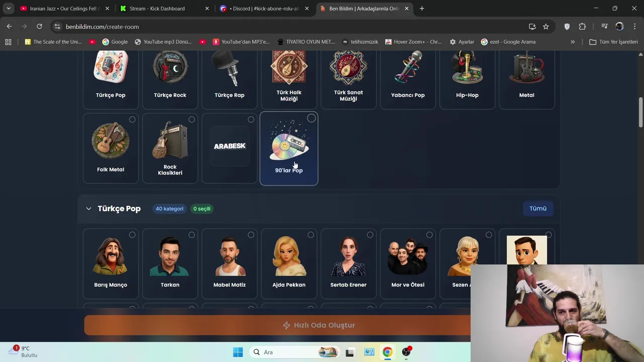The height and width of the screenshot is (362, 644).
Task: Click Hızlı Oda Oluştur button
Action: 319,325
